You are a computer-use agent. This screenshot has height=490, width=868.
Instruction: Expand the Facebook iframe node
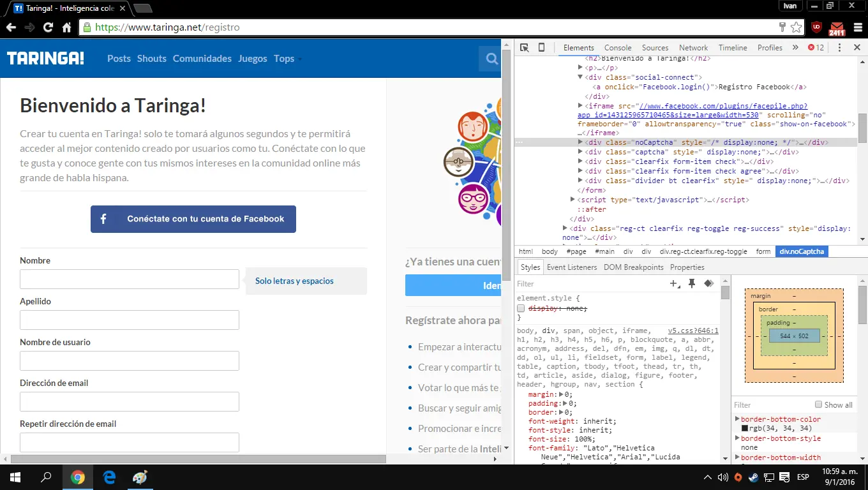click(x=580, y=106)
